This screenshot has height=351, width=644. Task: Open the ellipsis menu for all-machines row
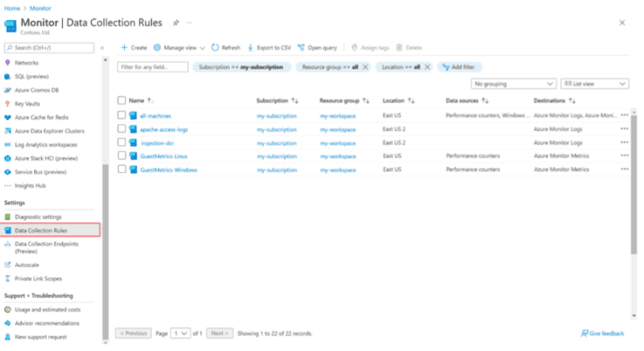(624, 115)
